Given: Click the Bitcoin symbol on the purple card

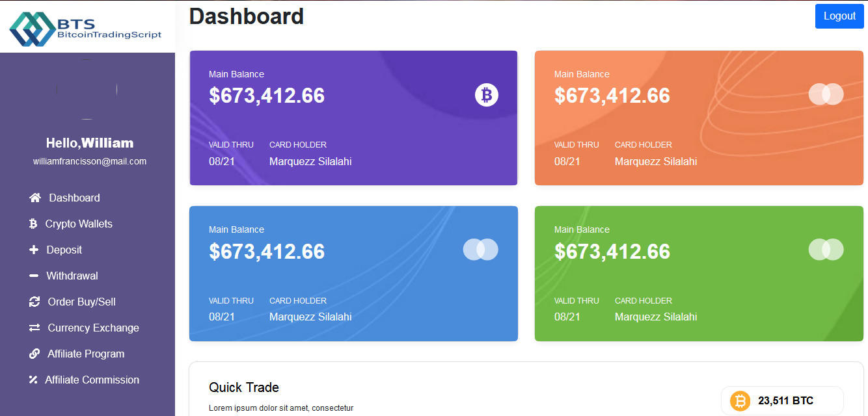Looking at the screenshot, I should pos(486,95).
